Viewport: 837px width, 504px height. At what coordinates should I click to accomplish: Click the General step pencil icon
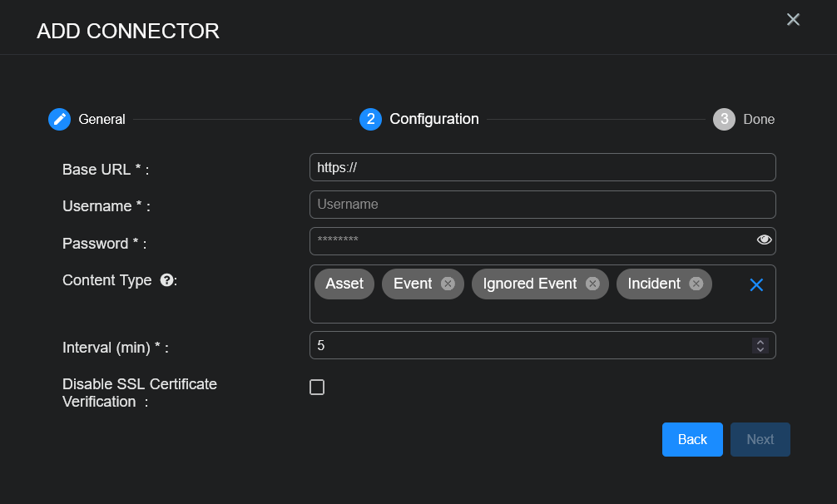click(x=59, y=119)
